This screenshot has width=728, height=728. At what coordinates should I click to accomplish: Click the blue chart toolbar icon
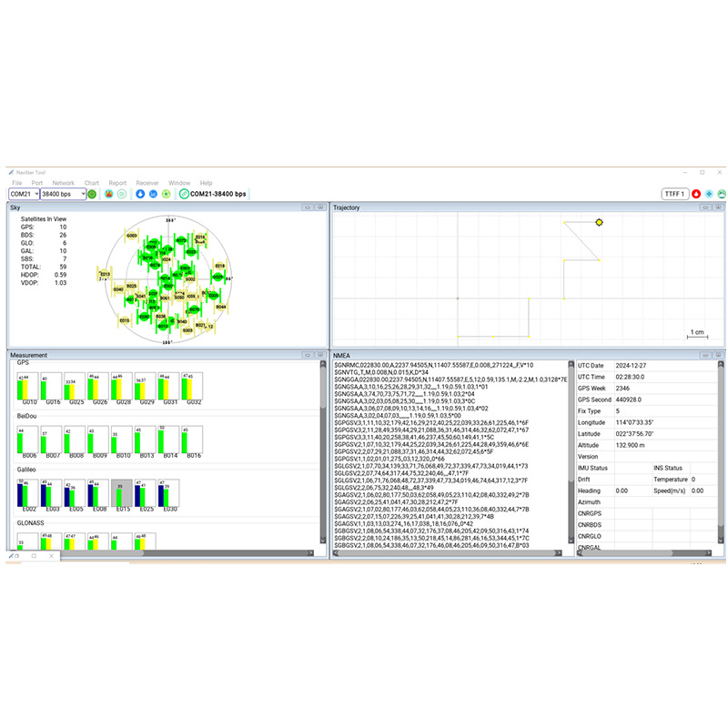pos(153,194)
